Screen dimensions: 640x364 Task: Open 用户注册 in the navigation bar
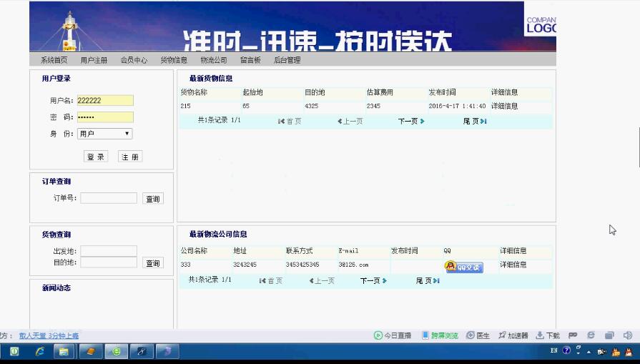pyautogui.click(x=94, y=60)
